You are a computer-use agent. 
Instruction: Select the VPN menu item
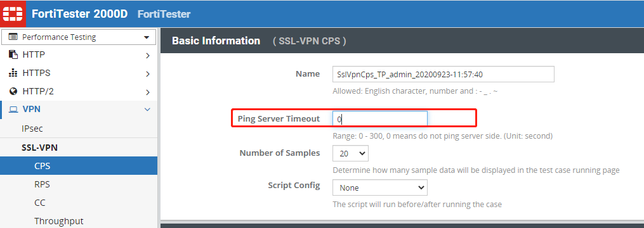click(79, 110)
